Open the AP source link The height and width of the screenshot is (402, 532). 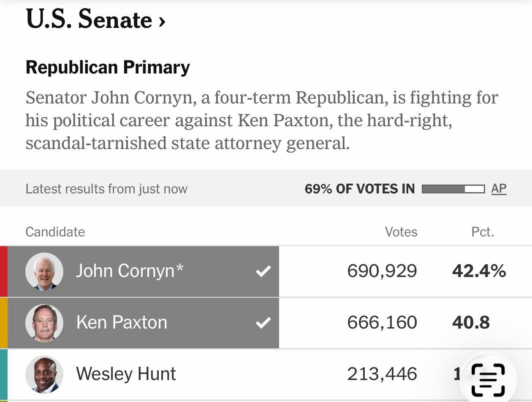(499, 188)
